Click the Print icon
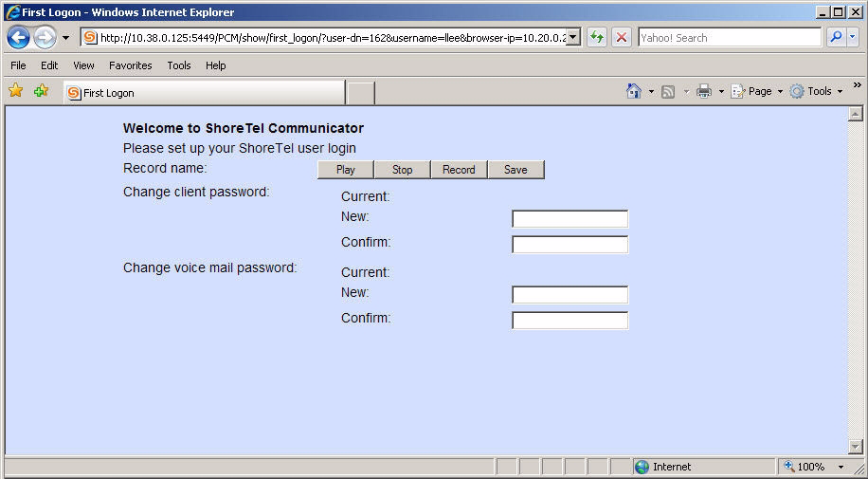The height and width of the screenshot is (479, 868). [x=704, y=91]
